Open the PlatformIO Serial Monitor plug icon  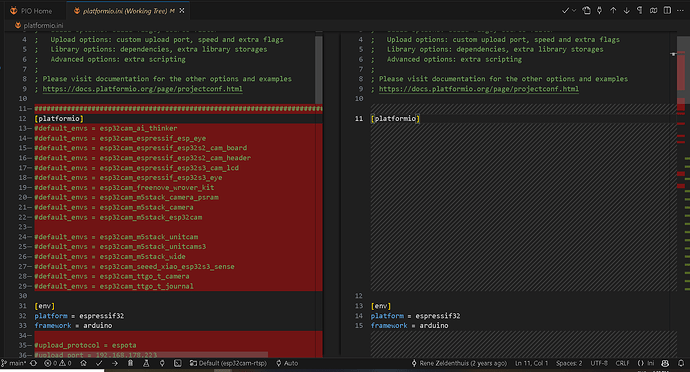pyautogui.click(x=162, y=363)
